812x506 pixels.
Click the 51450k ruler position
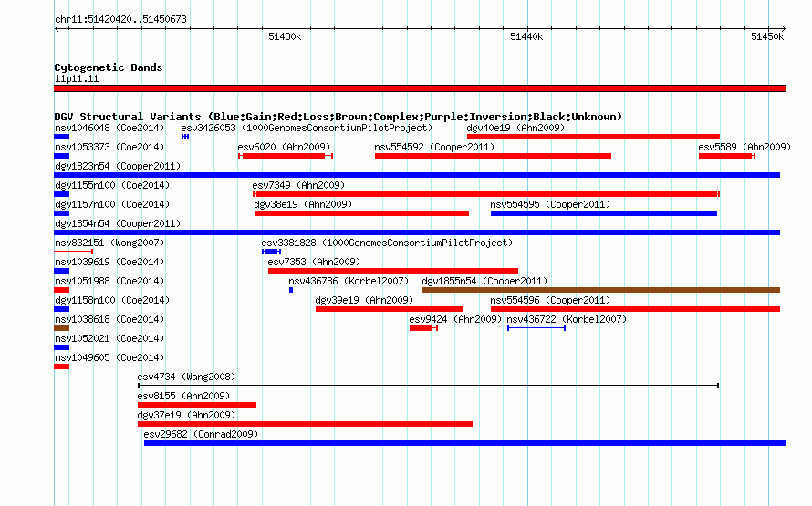pyautogui.click(x=767, y=36)
